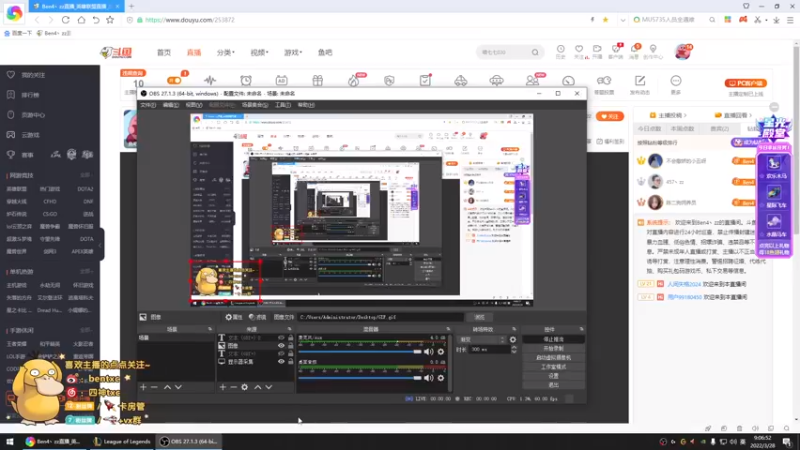800x450 pixels.
Task: Open source properties gear below the sources list
Action: pos(245,387)
